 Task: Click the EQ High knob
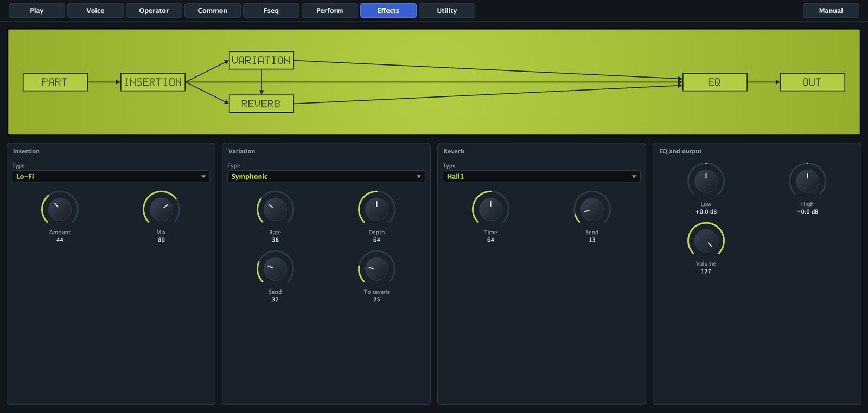pos(807,181)
